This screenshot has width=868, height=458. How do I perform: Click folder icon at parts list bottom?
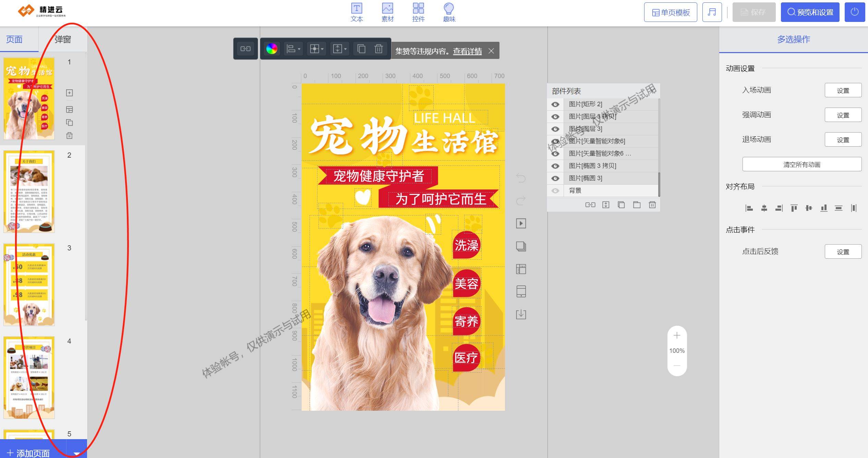(x=637, y=205)
